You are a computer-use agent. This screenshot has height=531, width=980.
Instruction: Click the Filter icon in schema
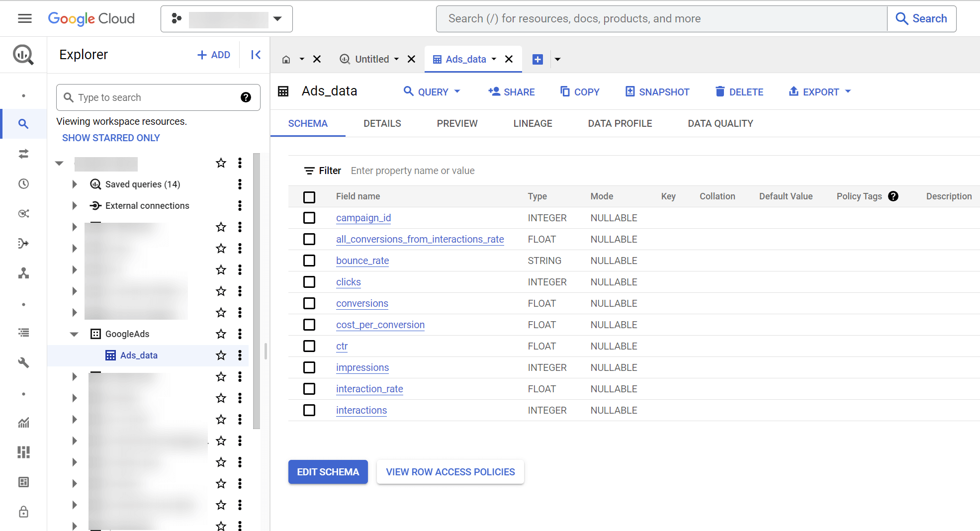[x=309, y=171]
